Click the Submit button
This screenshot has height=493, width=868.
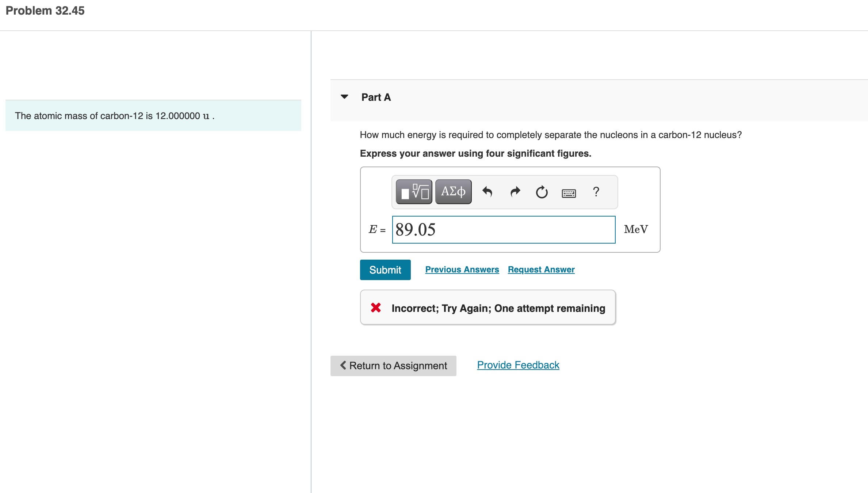(x=385, y=270)
